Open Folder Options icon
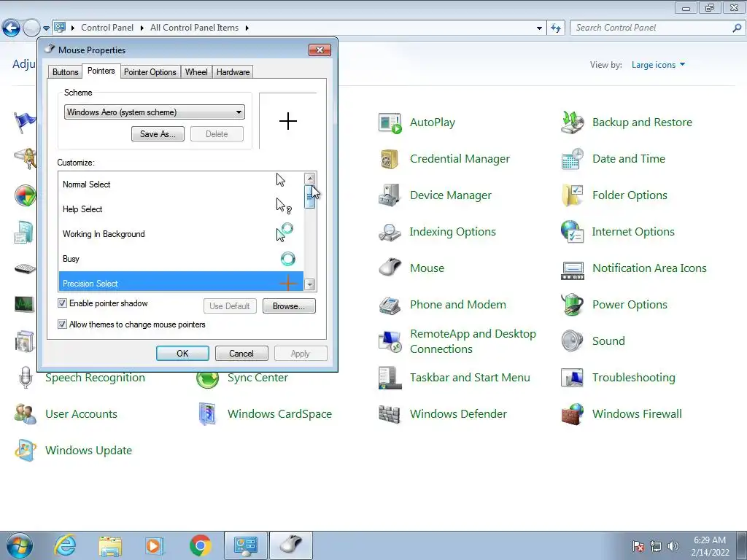747x560 pixels. click(572, 195)
